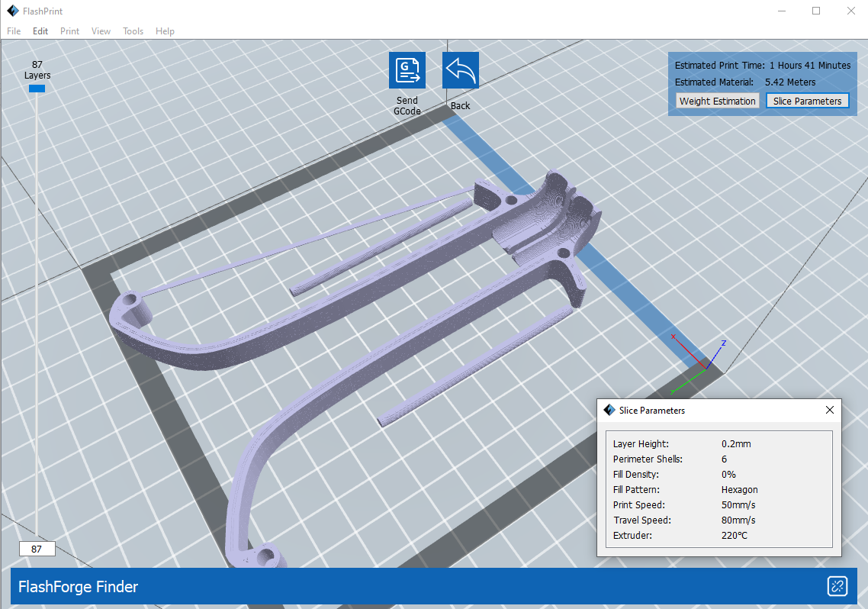The width and height of the screenshot is (868, 609).
Task: Click the XYZ axis indicator
Action: click(699, 366)
